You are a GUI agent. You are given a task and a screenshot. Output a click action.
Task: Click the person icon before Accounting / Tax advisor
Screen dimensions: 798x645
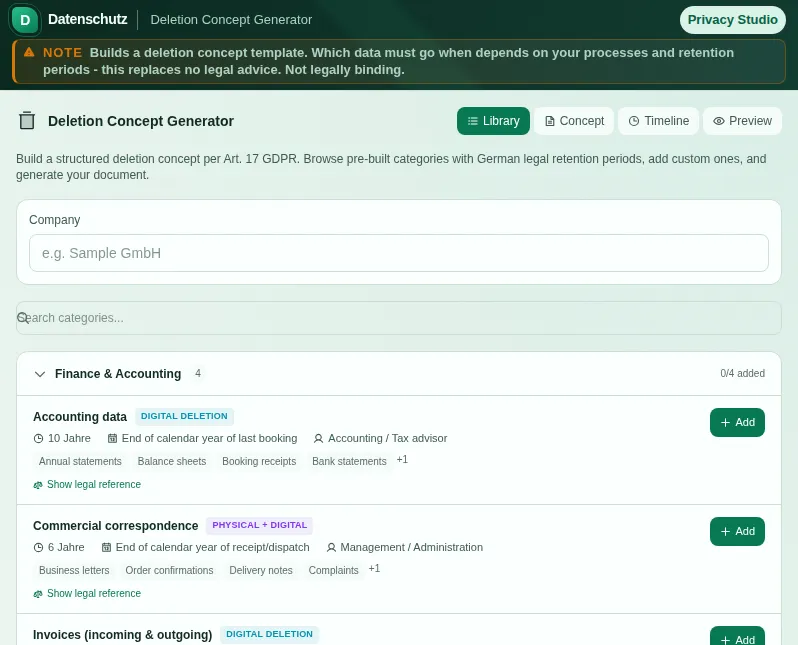pyautogui.click(x=319, y=438)
